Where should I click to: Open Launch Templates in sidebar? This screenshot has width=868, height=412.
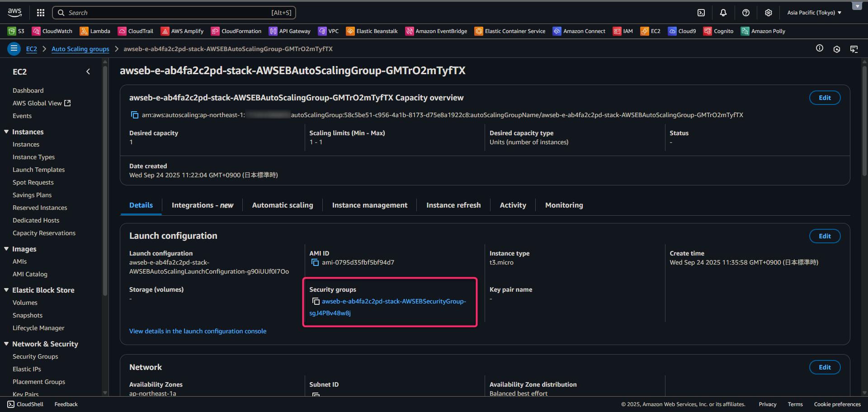click(39, 170)
